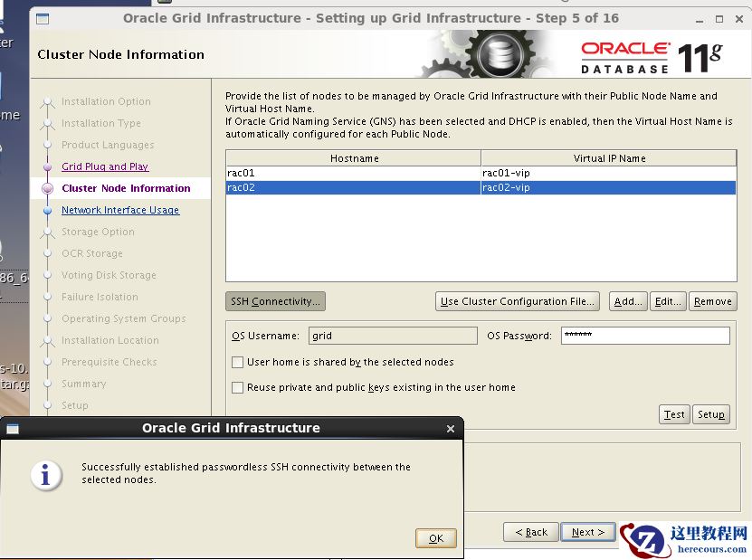Click the Hostname column header

click(x=354, y=158)
